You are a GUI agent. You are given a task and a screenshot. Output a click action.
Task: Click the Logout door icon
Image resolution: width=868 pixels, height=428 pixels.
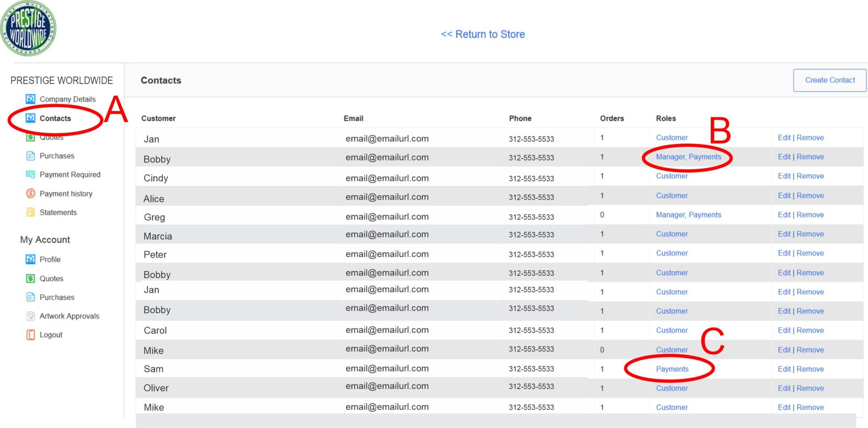click(31, 335)
